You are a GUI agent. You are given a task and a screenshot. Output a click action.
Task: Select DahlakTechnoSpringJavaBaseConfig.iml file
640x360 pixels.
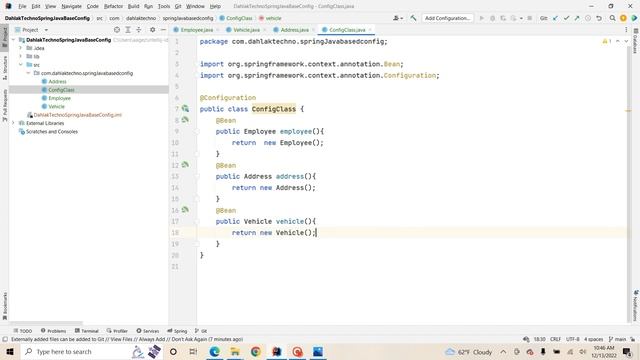74,115
